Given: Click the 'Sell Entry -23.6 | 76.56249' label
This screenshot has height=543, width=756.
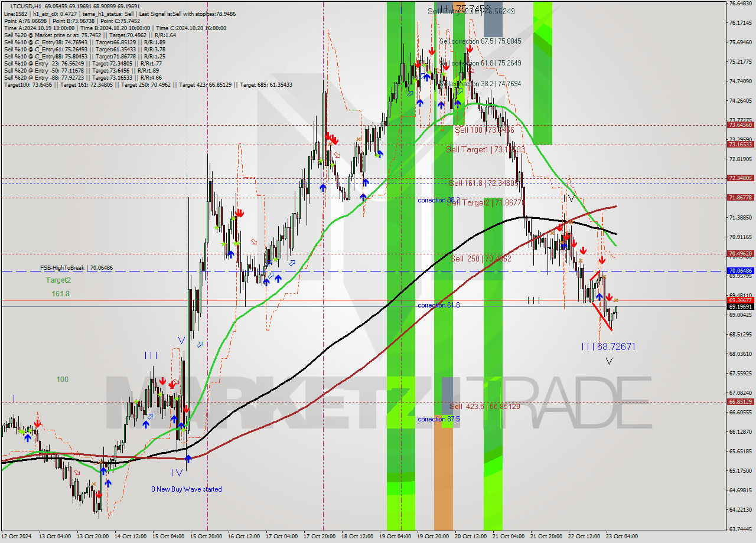Looking at the screenshot, I should click(471, 11).
